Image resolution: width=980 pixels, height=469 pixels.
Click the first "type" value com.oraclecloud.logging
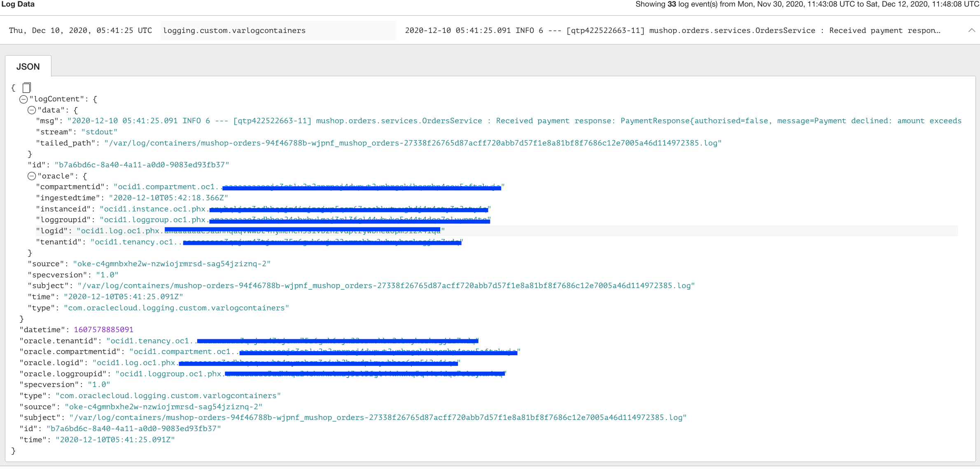(176, 308)
